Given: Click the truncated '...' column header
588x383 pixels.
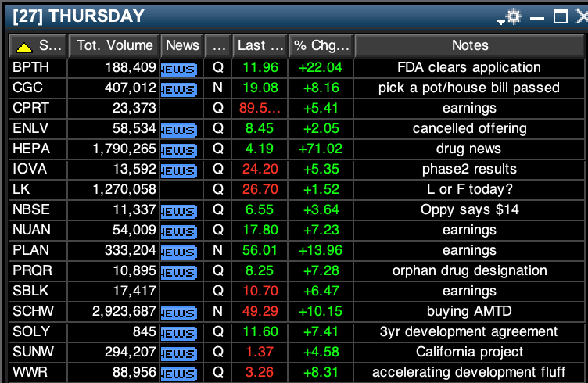Looking at the screenshot, I should (218, 45).
